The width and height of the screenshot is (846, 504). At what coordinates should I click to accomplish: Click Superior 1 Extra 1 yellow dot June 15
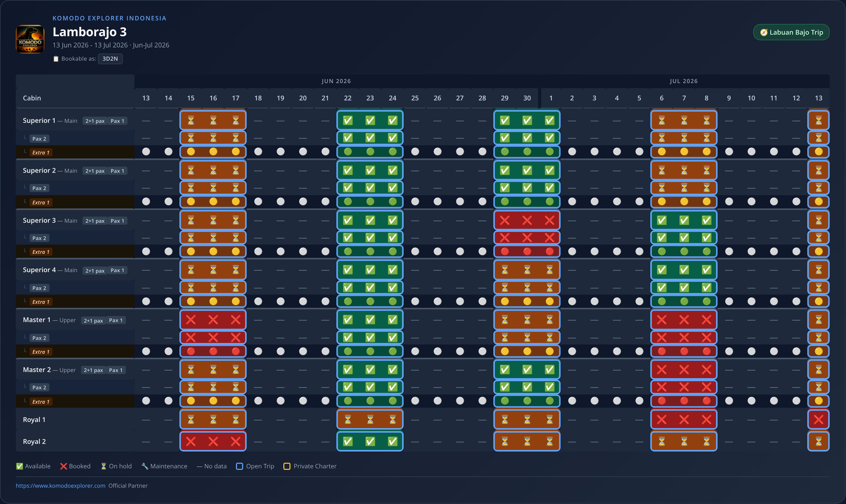(191, 152)
